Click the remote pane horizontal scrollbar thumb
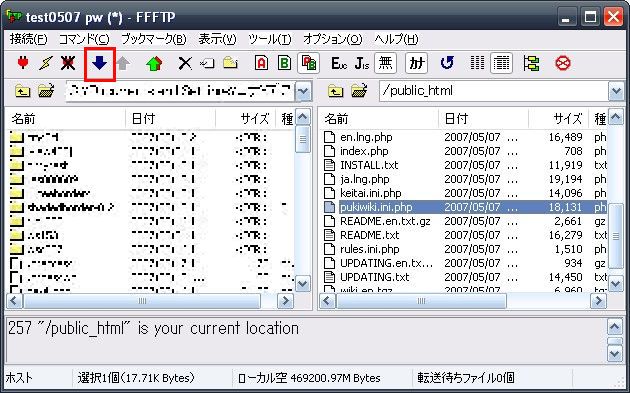 coord(421,301)
